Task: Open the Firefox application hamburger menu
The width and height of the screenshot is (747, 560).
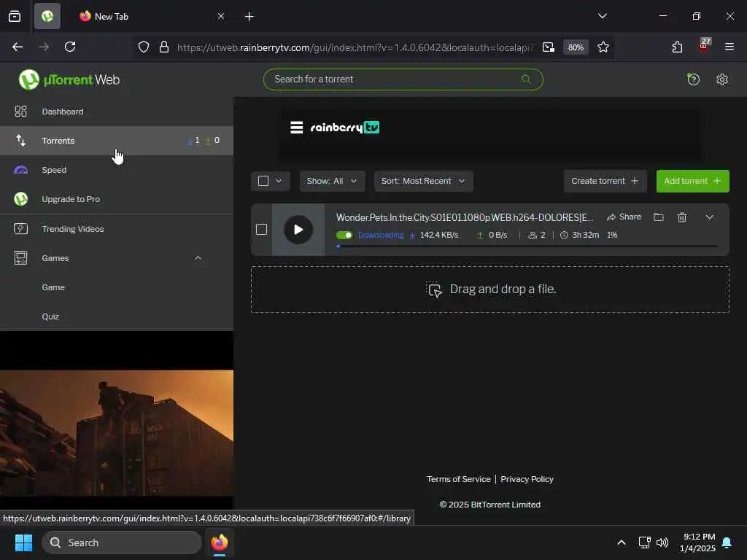Action: coord(729,47)
